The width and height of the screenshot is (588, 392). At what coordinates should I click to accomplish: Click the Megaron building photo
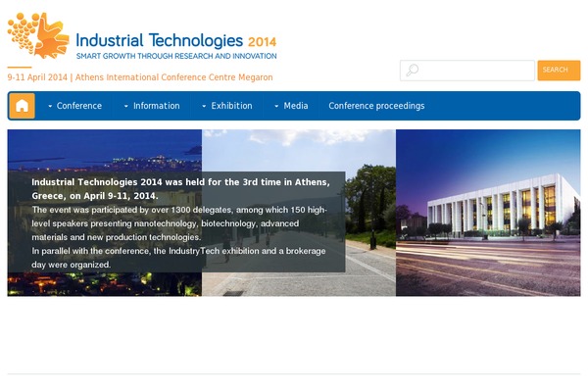[488, 213]
